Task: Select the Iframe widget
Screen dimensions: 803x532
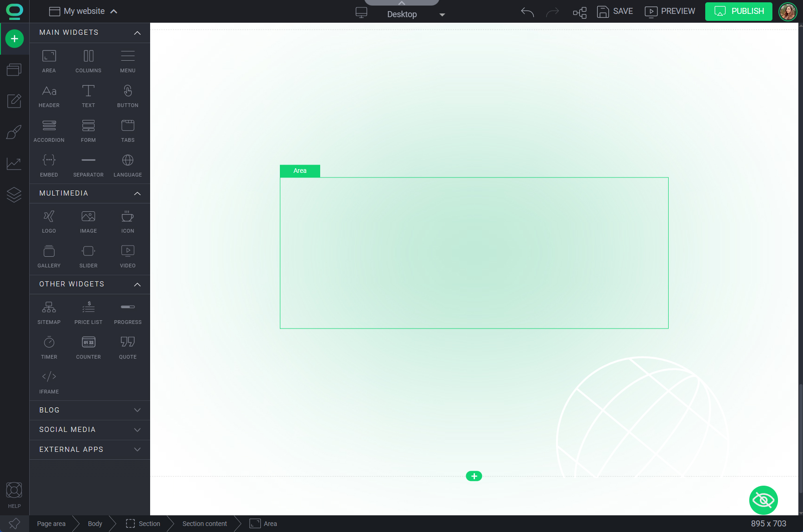Action: click(49, 382)
